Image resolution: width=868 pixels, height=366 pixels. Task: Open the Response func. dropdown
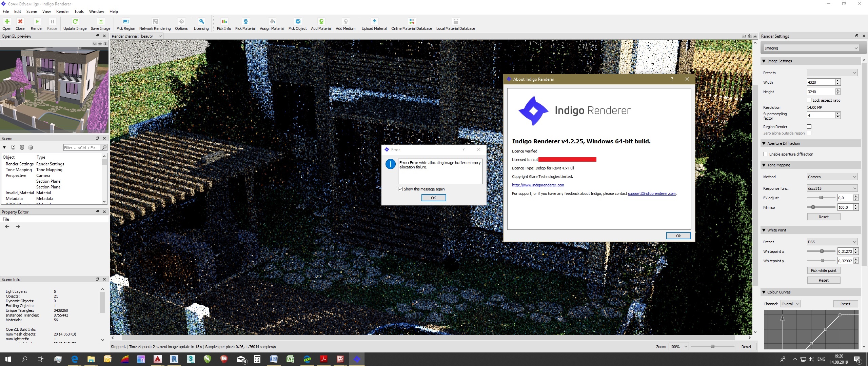pos(832,188)
